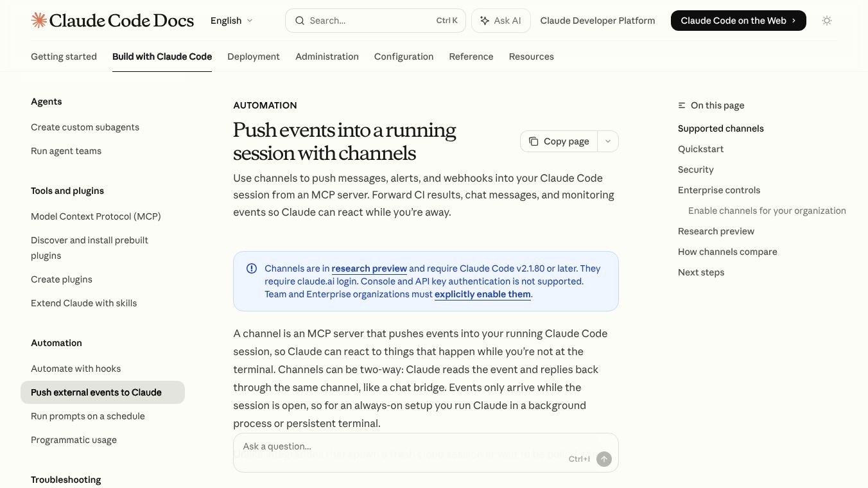
Task: Open the Ask AI button
Action: click(501, 21)
